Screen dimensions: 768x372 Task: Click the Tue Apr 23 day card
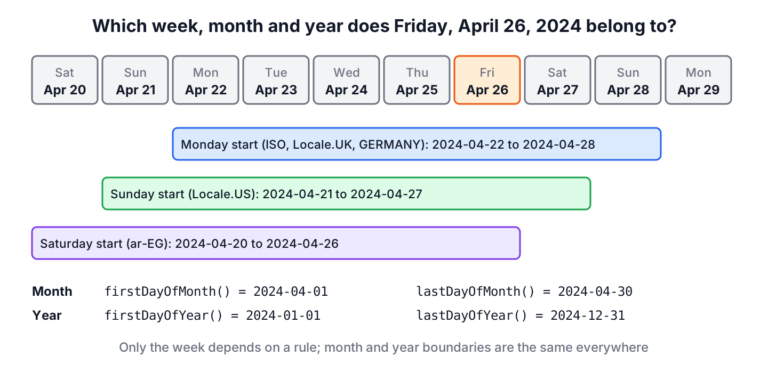(x=276, y=80)
